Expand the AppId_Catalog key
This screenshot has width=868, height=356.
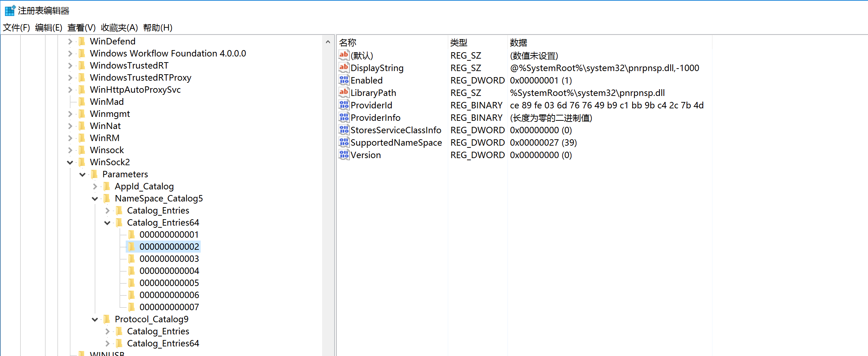click(95, 186)
